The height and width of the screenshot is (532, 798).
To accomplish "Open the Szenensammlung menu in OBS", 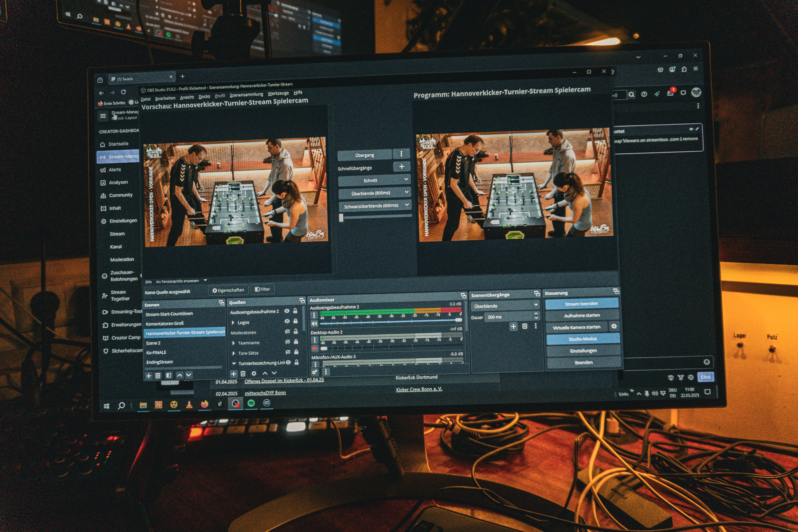I will (x=246, y=94).
